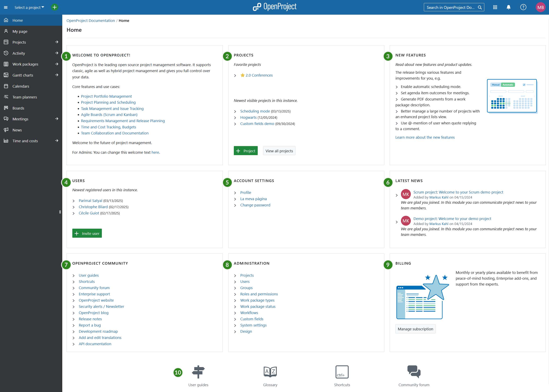Select Boards in the sidebar
549x392 pixels.
pyautogui.click(x=31, y=108)
